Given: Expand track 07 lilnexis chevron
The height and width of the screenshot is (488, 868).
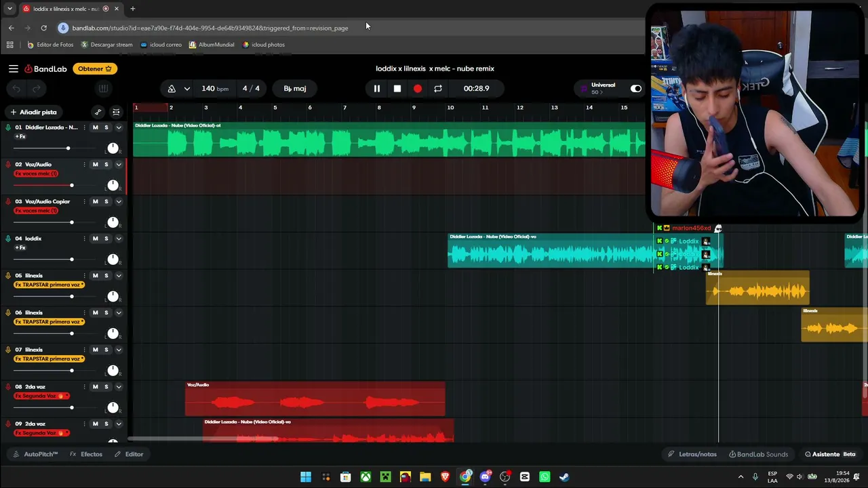Looking at the screenshot, I should click(119, 350).
